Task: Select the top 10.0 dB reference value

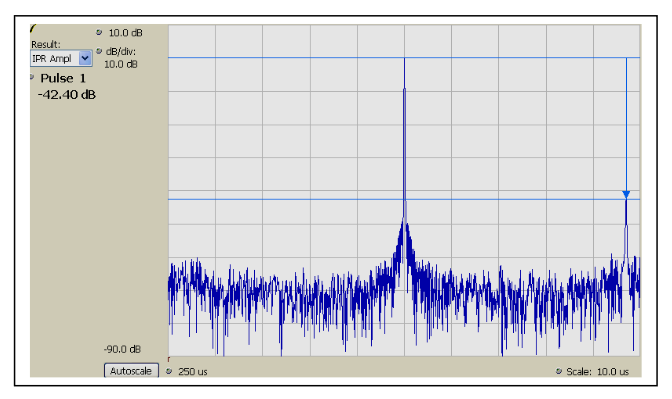Action: tap(125, 33)
